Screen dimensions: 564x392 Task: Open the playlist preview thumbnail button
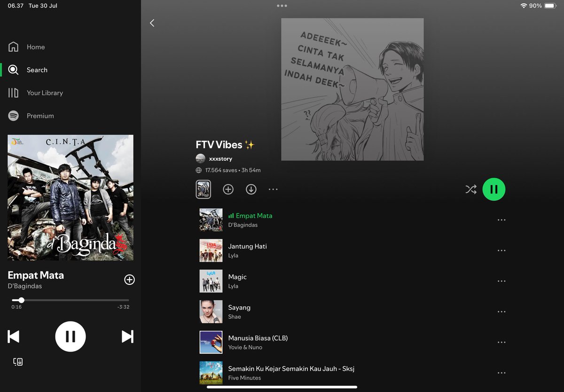(x=204, y=189)
